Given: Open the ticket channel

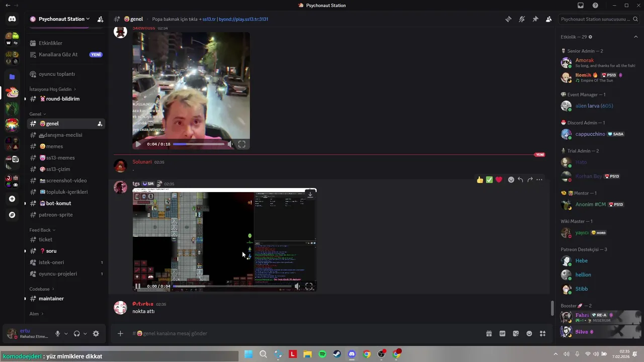Looking at the screenshot, I should 65,239.
